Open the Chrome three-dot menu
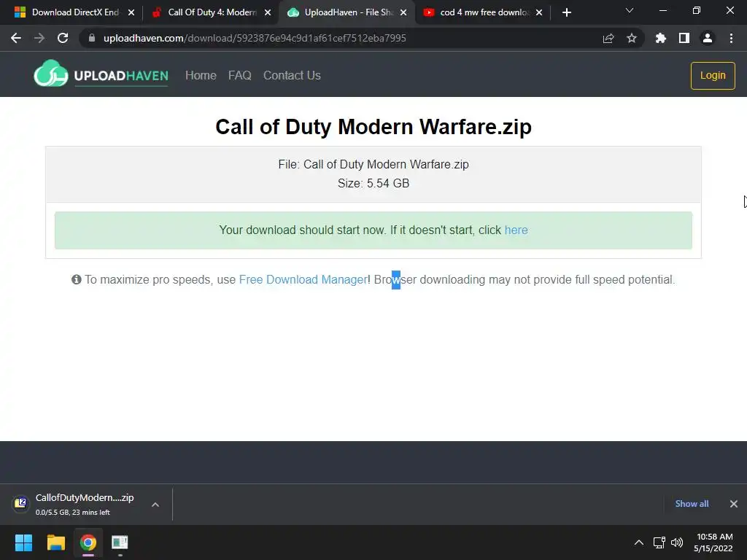Screen dimensions: 747x560 [x=731, y=38]
